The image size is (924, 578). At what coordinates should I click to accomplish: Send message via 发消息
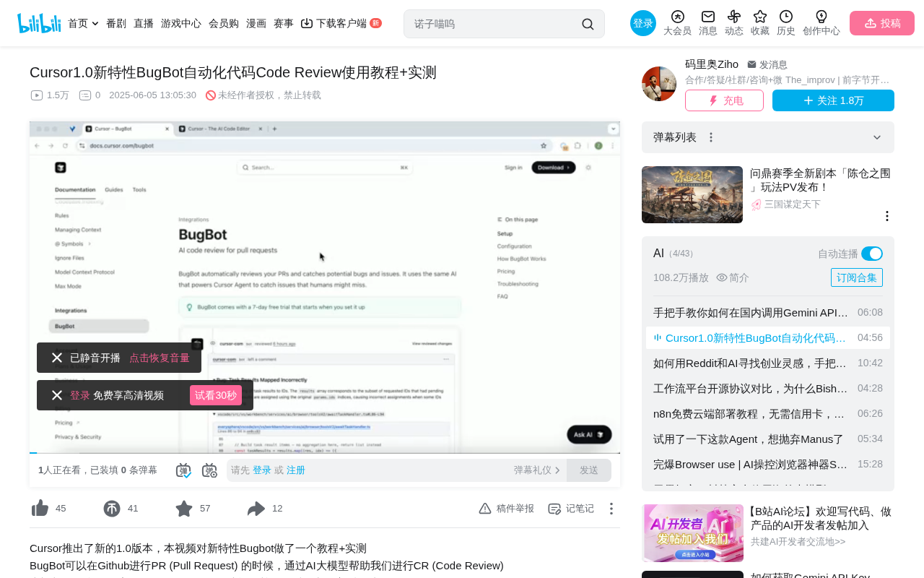click(767, 65)
